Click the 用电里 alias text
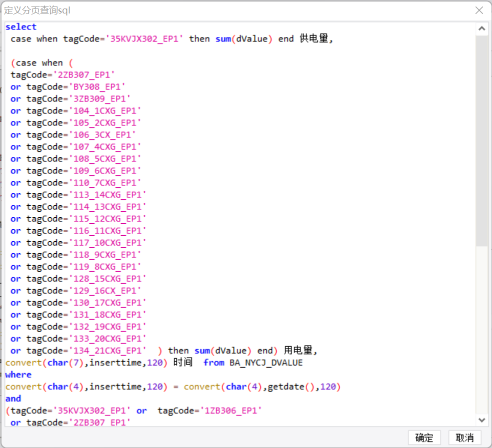The height and width of the screenshot is (448, 492). click(x=298, y=350)
